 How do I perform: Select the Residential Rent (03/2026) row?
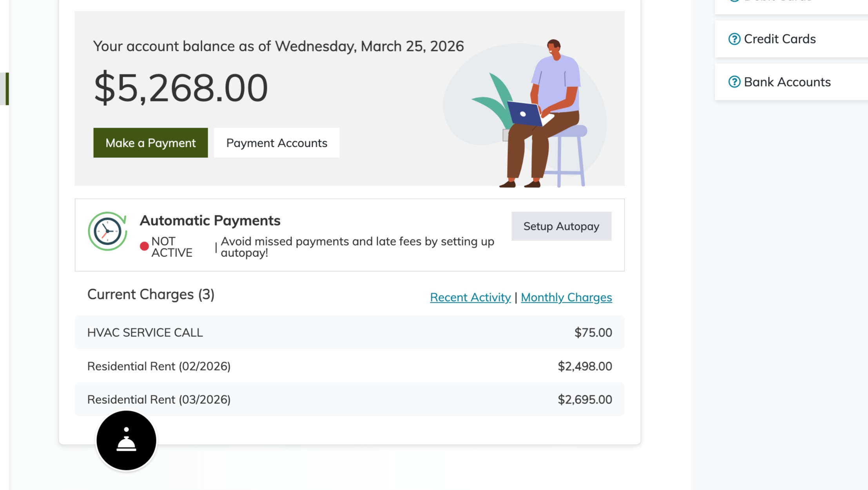click(349, 400)
